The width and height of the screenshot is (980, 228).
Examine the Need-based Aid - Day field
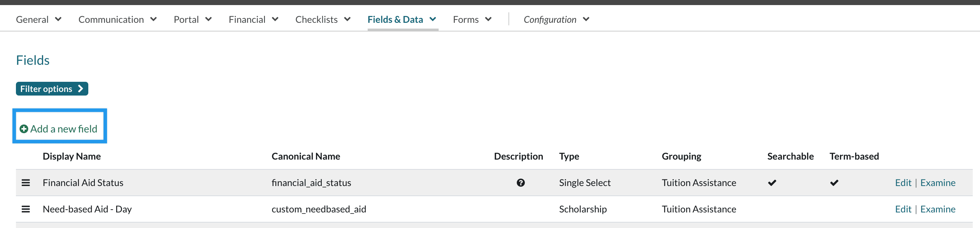click(937, 209)
